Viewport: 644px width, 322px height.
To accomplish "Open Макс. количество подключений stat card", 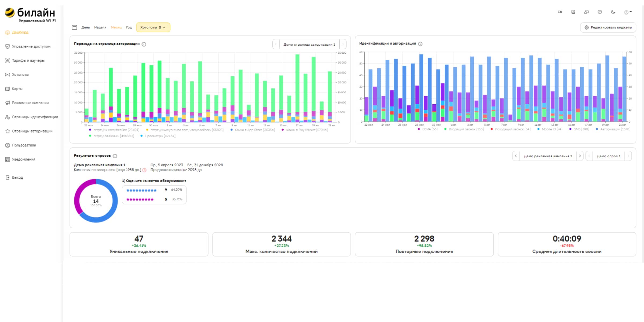I will [x=281, y=244].
